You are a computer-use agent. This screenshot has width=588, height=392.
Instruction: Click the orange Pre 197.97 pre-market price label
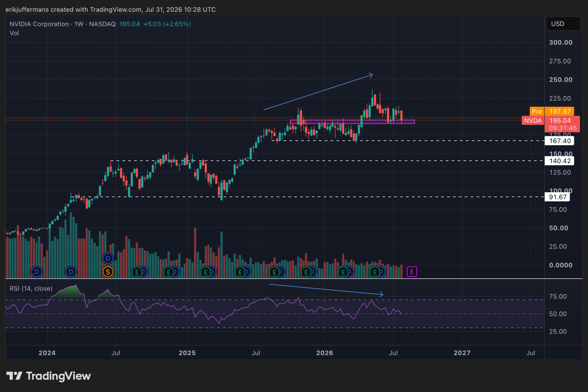point(552,111)
